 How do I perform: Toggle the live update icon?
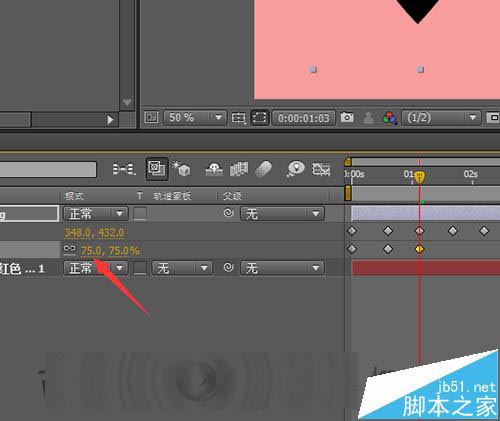[x=157, y=169]
